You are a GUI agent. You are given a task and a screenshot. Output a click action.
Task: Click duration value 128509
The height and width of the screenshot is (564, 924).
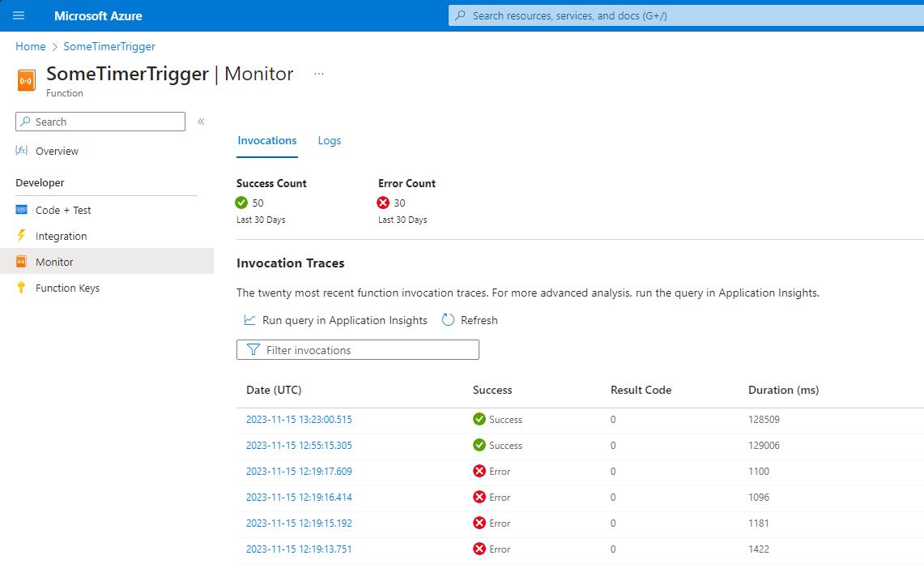[764, 420]
